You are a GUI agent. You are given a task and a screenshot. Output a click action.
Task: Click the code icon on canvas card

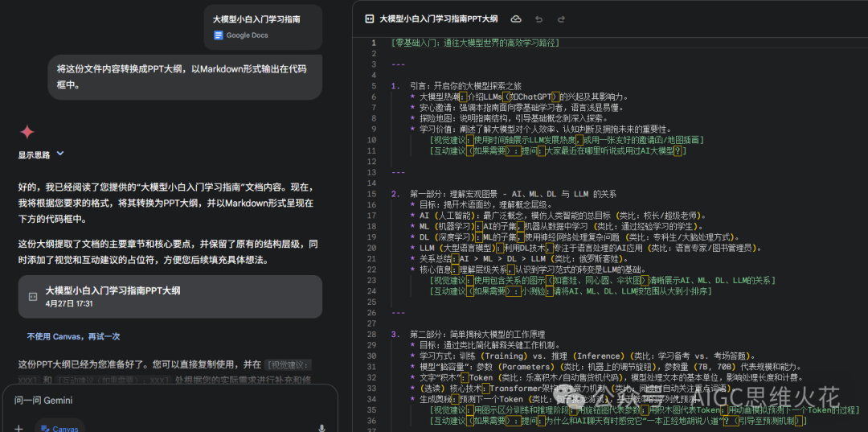[x=33, y=297]
